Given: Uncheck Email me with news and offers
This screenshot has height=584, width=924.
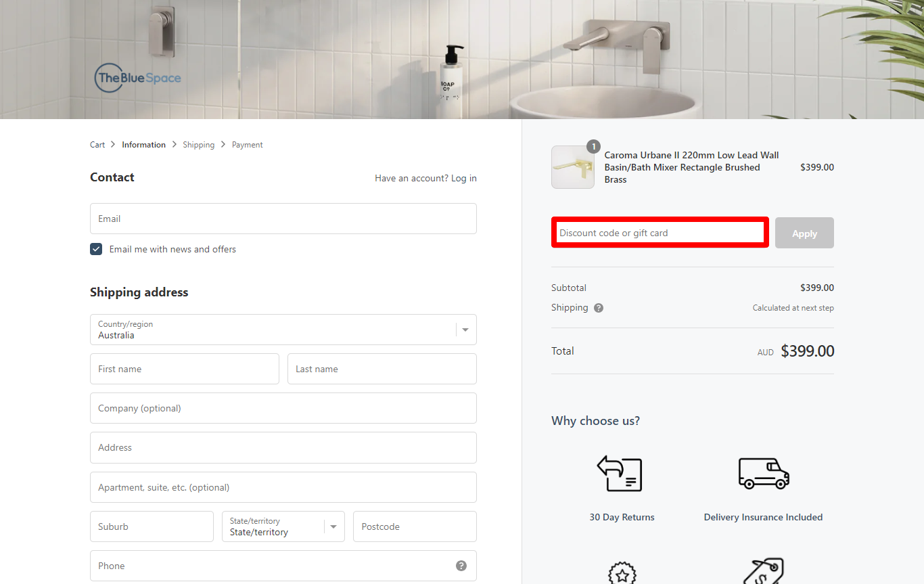Looking at the screenshot, I should click(x=96, y=249).
